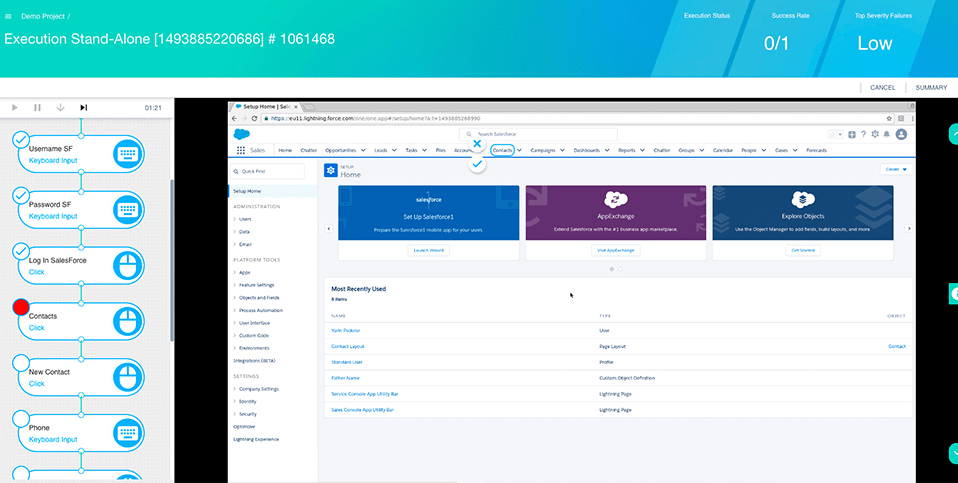Open the Calendar navigation tab
The image size is (958, 483).
click(723, 150)
